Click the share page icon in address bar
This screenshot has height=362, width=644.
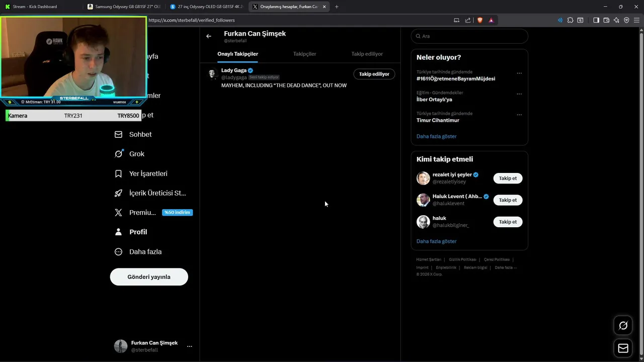[x=468, y=20]
